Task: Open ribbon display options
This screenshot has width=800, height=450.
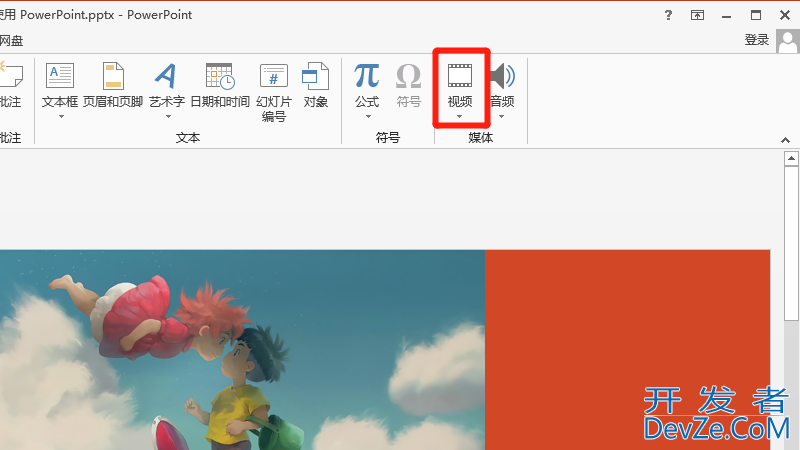Action: [x=697, y=15]
